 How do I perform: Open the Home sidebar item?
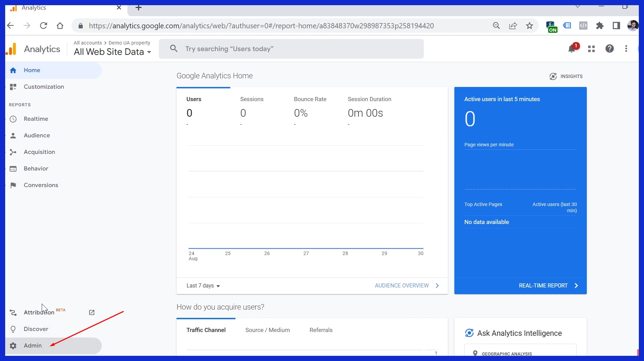pyautogui.click(x=53, y=70)
